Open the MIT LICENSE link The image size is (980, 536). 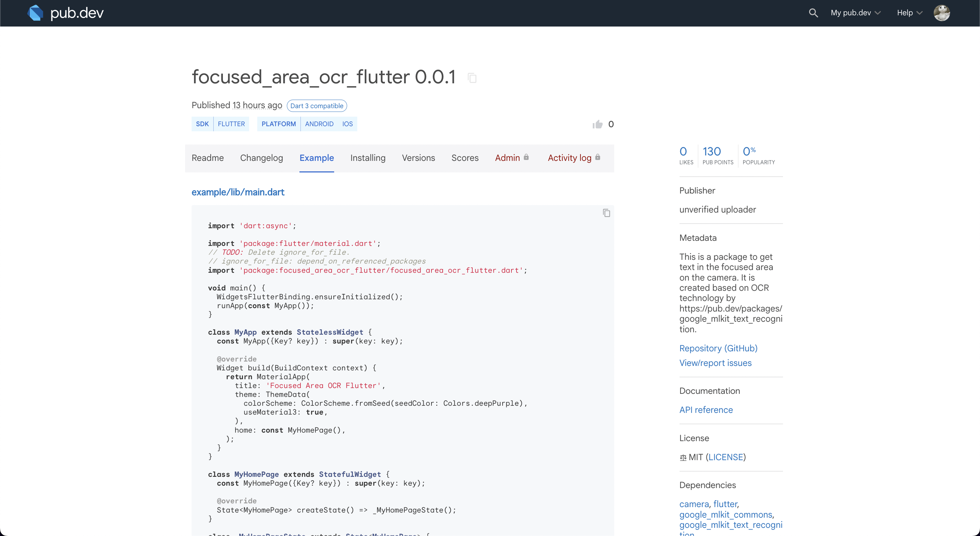tap(726, 457)
